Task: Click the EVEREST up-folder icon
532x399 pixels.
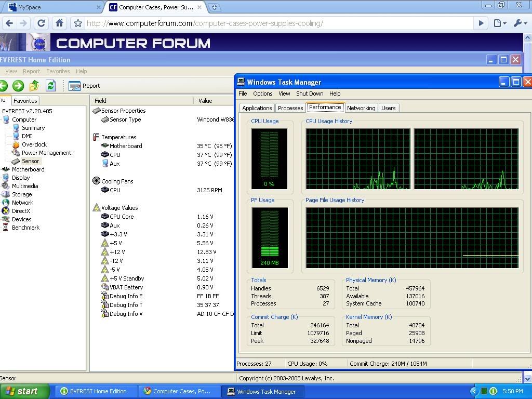Action: point(34,86)
